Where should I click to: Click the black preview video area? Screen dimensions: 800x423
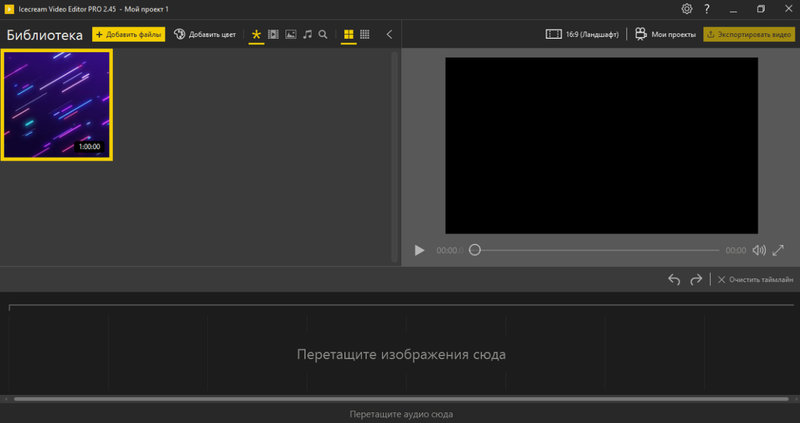pyautogui.click(x=602, y=145)
